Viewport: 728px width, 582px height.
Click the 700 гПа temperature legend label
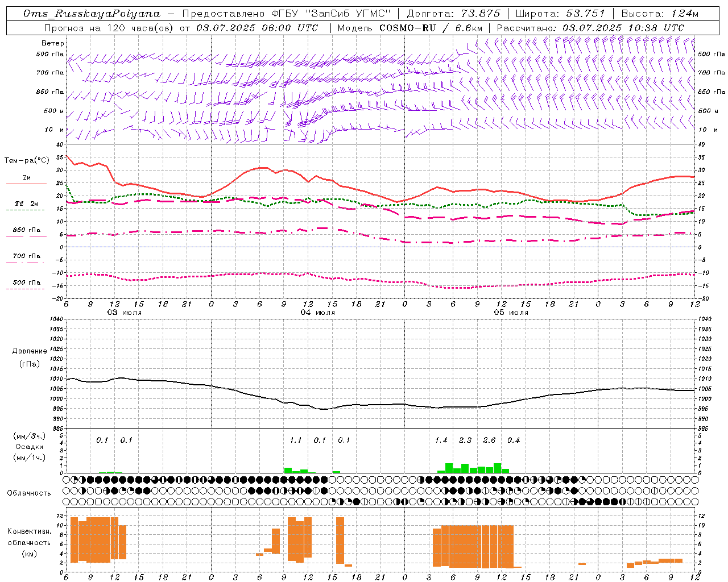tap(26, 256)
